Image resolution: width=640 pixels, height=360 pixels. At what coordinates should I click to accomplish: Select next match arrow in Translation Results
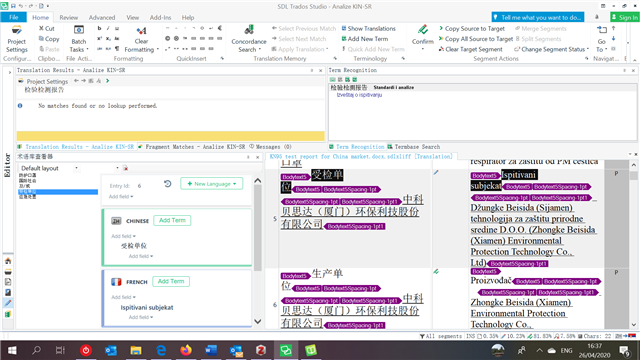click(x=83, y=81)
